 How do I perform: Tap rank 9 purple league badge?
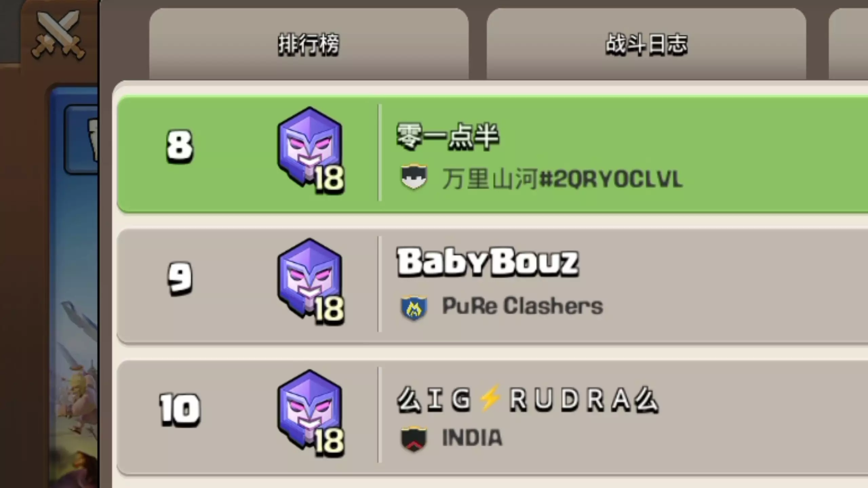coord(311,282)
